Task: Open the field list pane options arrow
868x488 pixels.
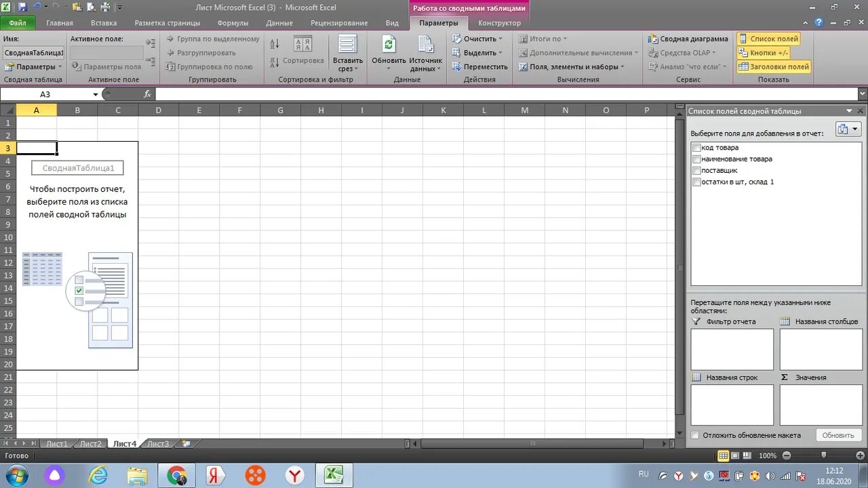Action: [849, 110]
